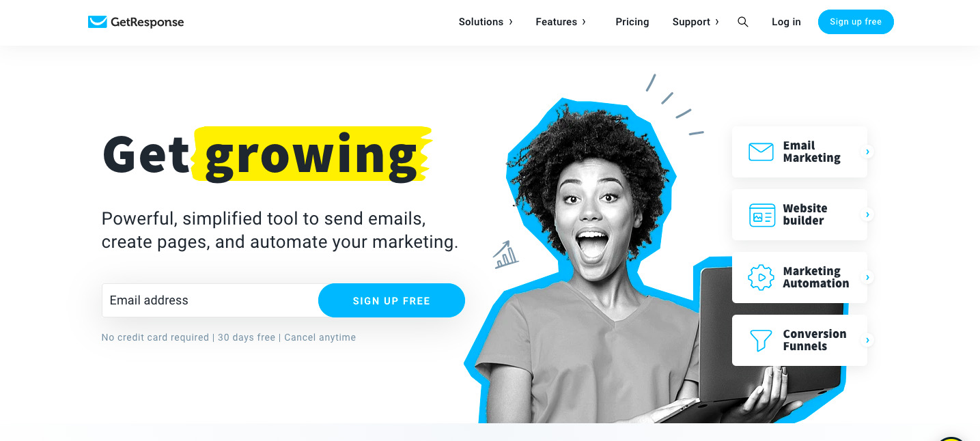Expand the Support dropdown menu

(x=695, y=22)
